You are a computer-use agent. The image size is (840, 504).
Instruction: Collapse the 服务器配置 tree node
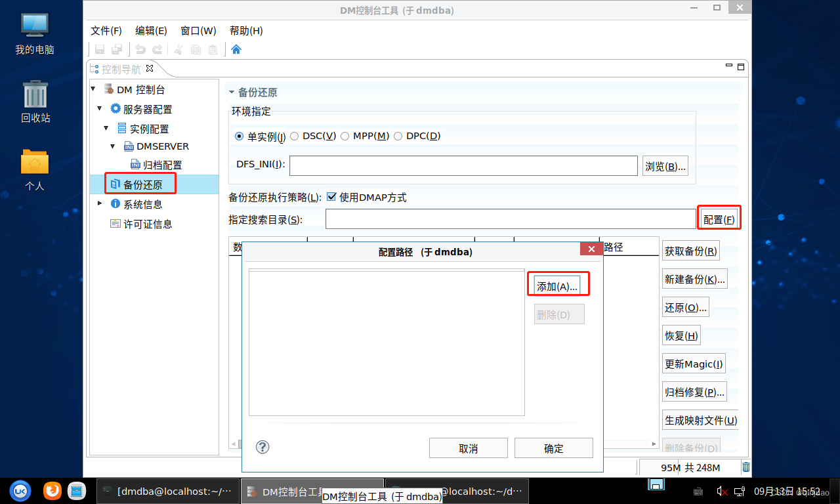(x=100, y=108)
